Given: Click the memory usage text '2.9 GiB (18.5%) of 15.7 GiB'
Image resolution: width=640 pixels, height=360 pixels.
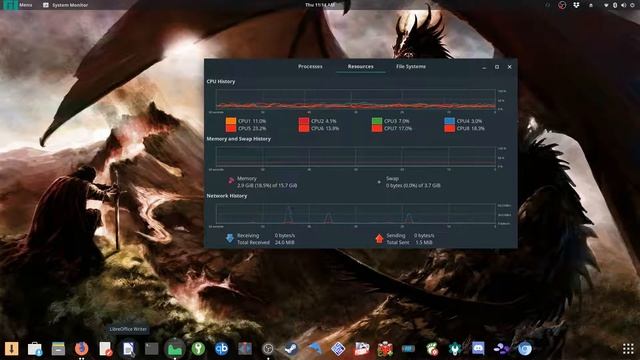Looking at the screenshot, I should (x=267, y=185).
